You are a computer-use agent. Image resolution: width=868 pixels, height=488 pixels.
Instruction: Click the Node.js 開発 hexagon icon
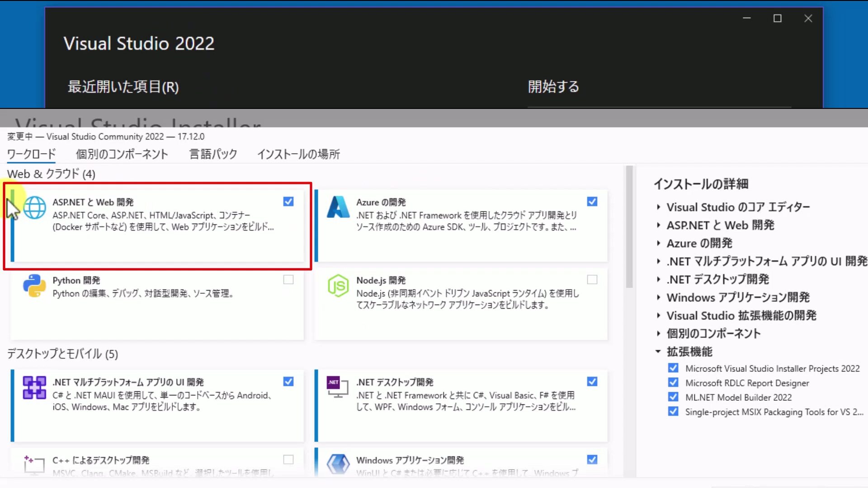coord(338,286)
